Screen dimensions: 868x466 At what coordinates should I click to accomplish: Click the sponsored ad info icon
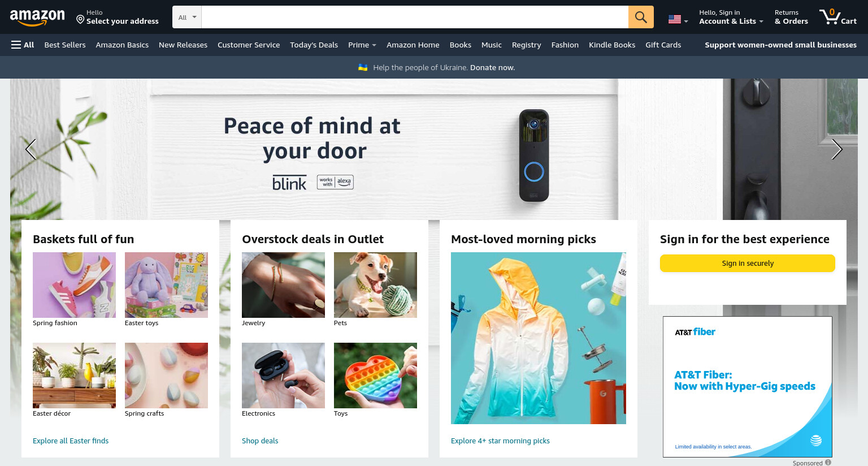click(828, 463)
